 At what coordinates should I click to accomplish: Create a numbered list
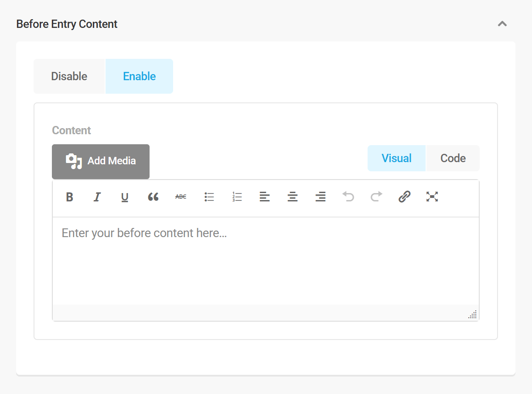(237, 197)
